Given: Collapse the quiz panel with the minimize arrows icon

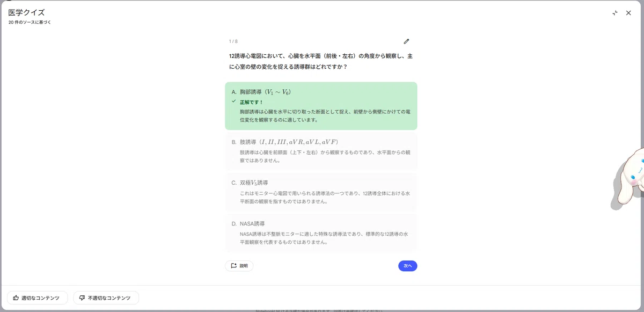Looking at the screenshot, I should [x=615, y=13].
